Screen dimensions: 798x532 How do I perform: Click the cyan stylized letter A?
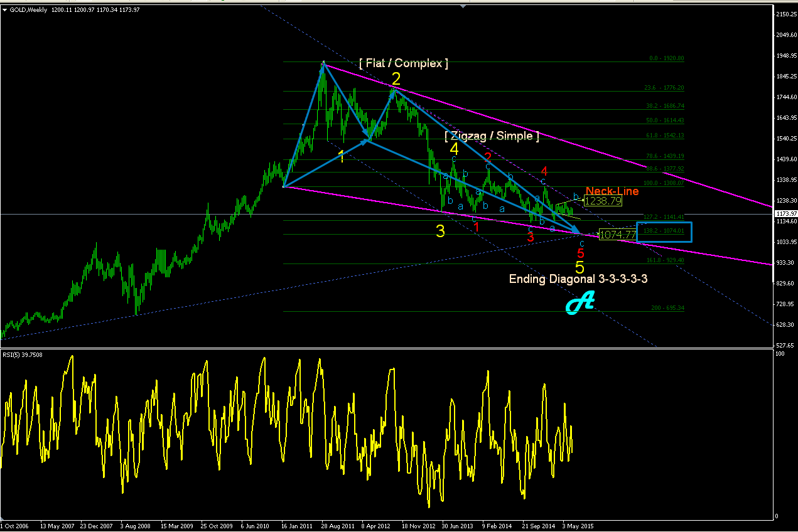tap(580, 304)
